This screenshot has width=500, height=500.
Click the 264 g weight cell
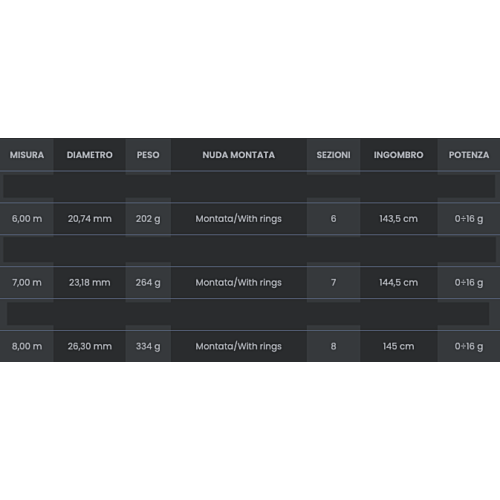coord(148,283)
